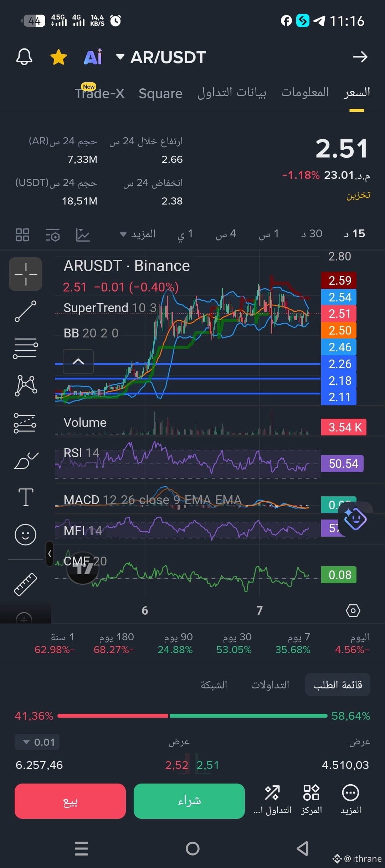Toggle favorite star for AR/USDT
385x868 pixels.
pos(58,57)
